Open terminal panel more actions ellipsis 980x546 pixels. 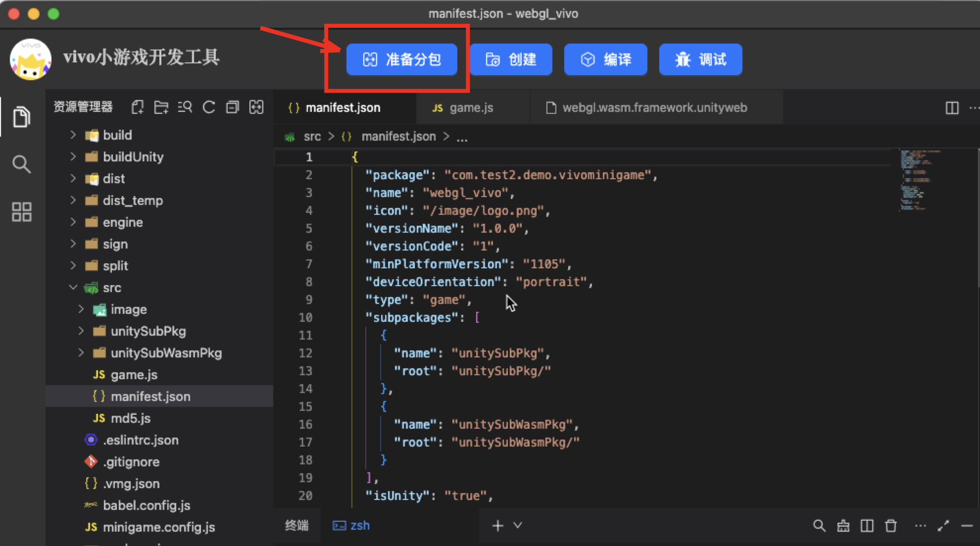pos(920,526)
